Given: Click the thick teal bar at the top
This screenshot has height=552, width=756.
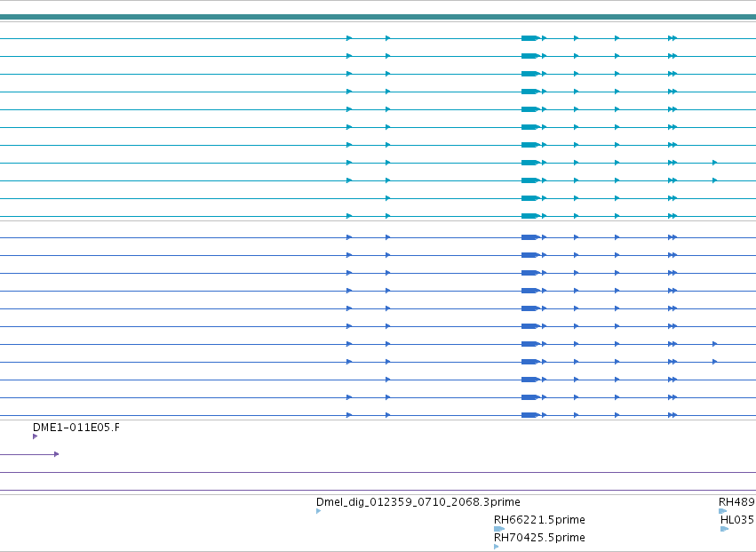Looking at the screenshot, I should (378, 17).
